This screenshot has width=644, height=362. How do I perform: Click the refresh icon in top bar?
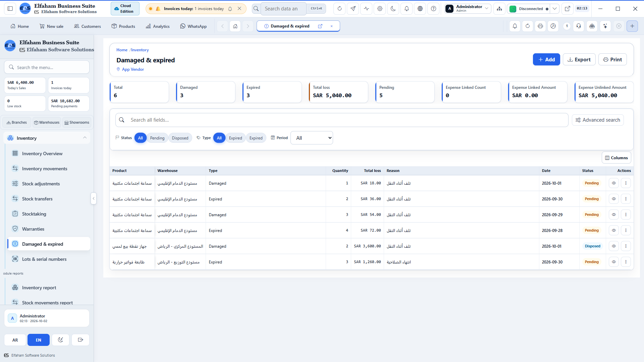[x=339, y=9]
